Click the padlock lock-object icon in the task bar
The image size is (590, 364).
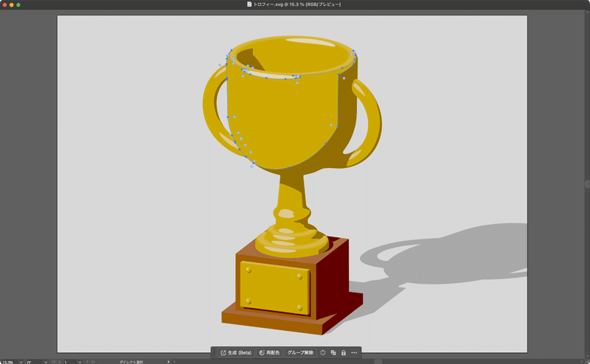tap(344, 353)
